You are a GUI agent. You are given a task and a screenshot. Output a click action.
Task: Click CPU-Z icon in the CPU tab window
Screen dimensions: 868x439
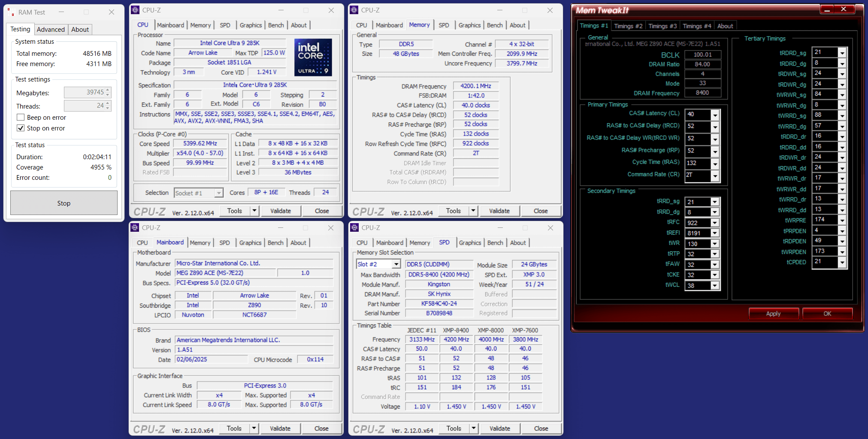click(135, 10)
